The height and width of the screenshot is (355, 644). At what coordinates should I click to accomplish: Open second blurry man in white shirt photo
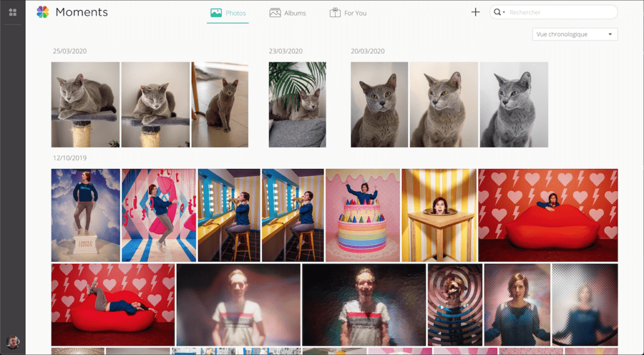(364, 305)
